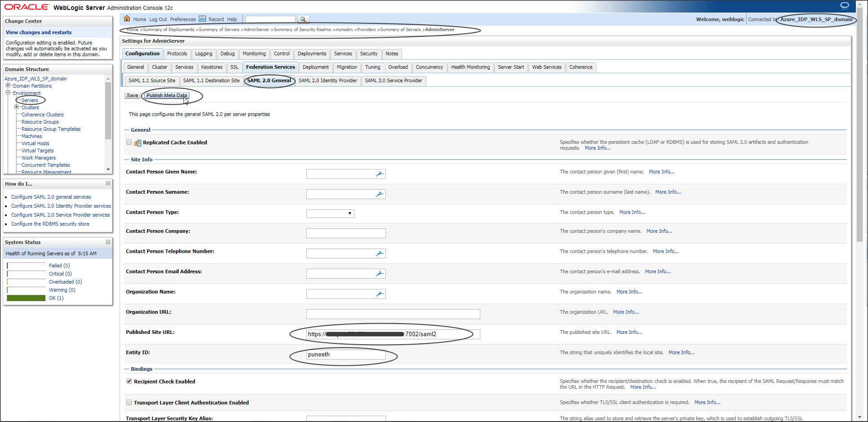868x422 pixels.
Task: Click the pen icon in Contact Person Surname field
Action: click(x=380, y=194)
